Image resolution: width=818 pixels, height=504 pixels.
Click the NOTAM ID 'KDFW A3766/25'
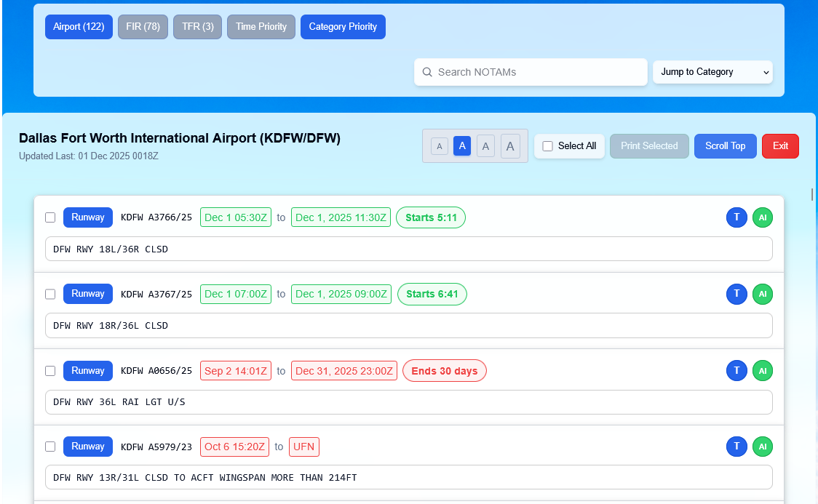(156, 217)
